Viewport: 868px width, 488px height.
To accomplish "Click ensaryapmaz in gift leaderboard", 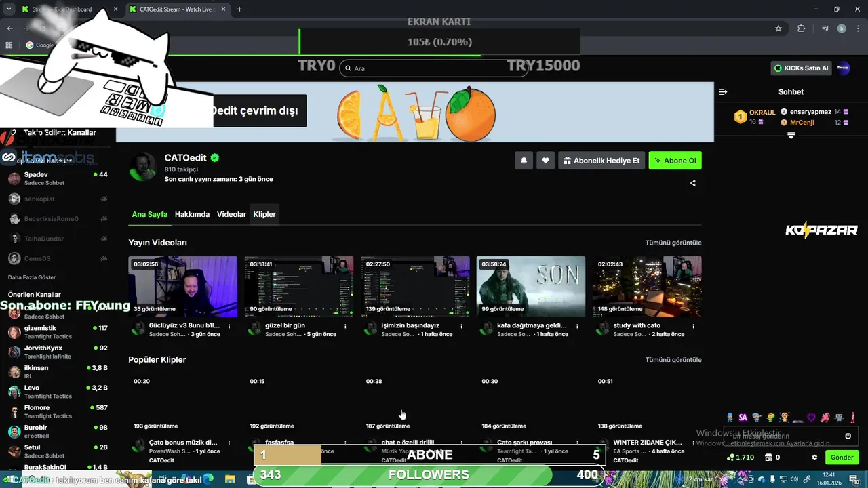I will point(810,111).
